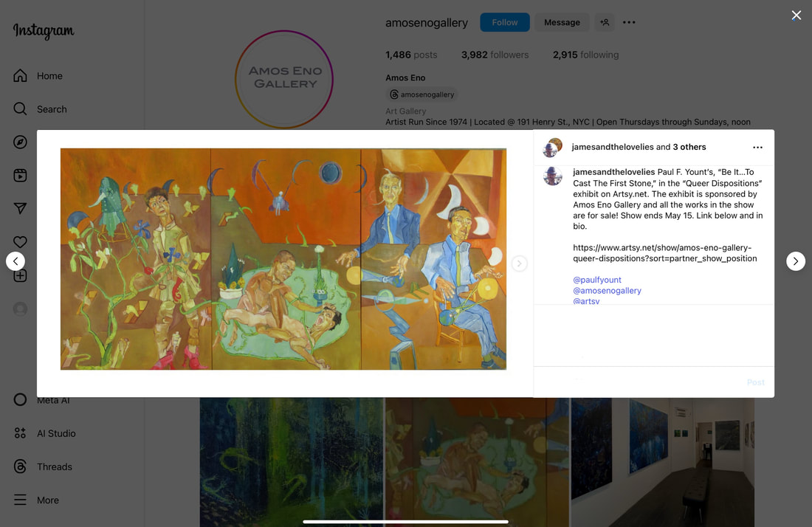Click the 'Art Gallery' category text
Viewport: 812px width, 527px height.
click(405, 111)
